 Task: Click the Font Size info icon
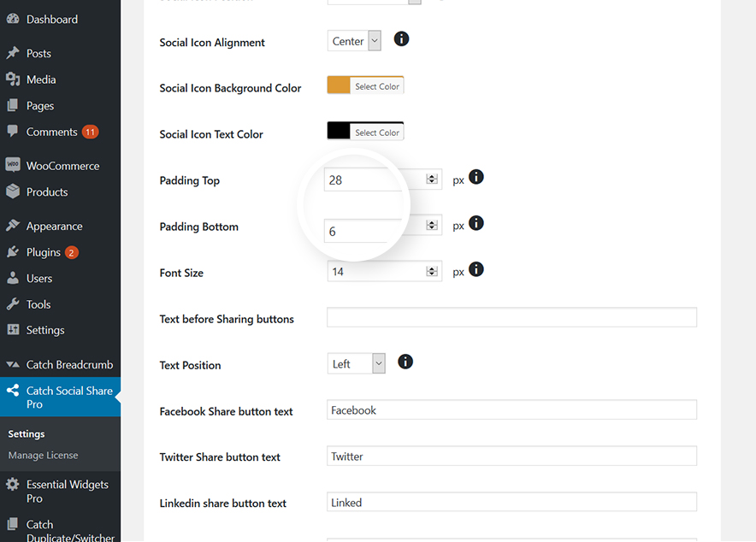(476, 269)
